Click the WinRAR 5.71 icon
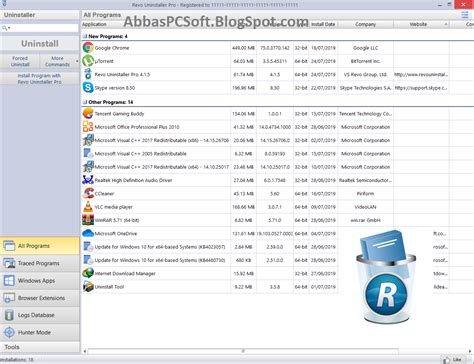Viewport: 474px width, 364px height. pyautogui.click(x=88, y=220)
